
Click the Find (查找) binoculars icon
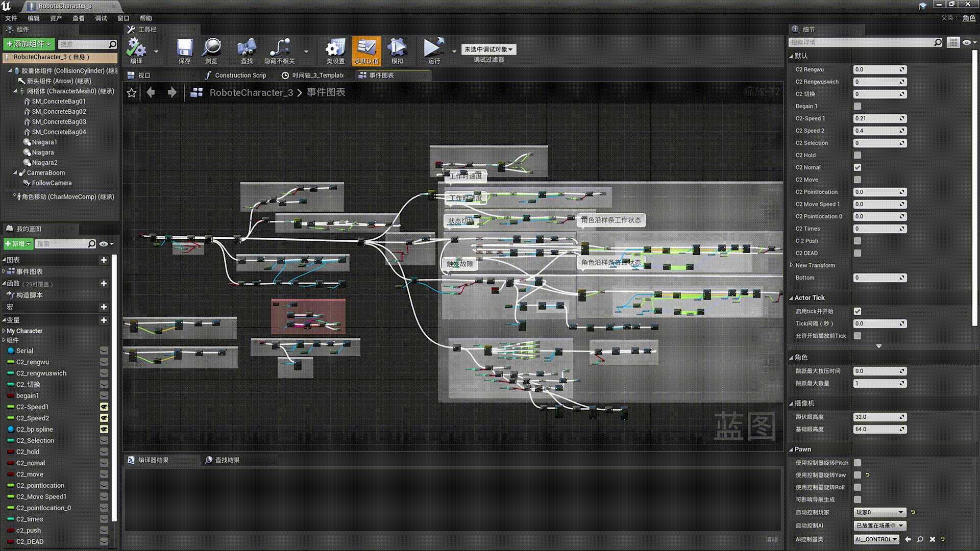247,49
